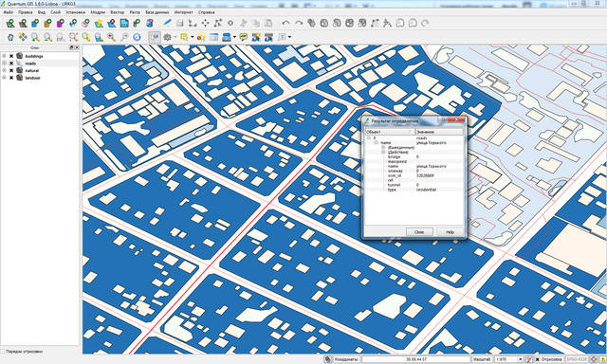
Task: Click the Remove Layer icon with red mark
Action: pyautogui.click(x=112, y=23)
